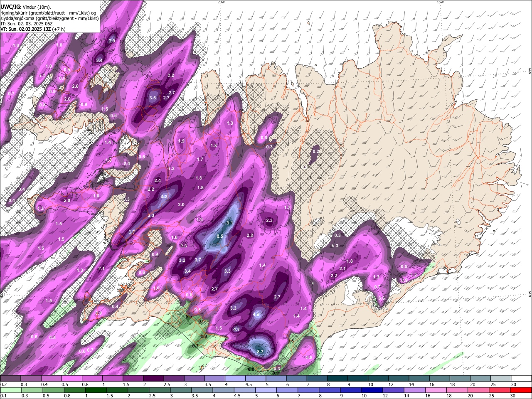The width and height of the screenshot is (532, 399).
Task: Click the bright pink snow swatch at 0.5
Action: (x=72, y=378)
